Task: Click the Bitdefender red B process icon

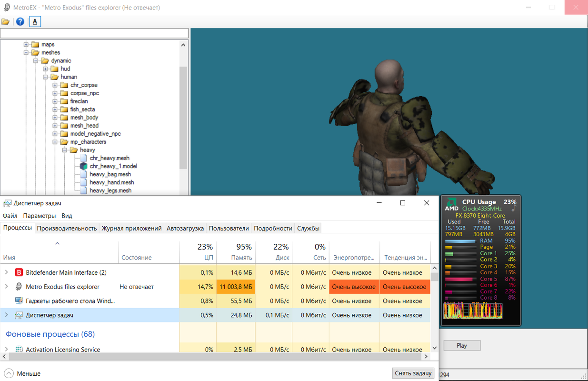Action: coord(19,272)
